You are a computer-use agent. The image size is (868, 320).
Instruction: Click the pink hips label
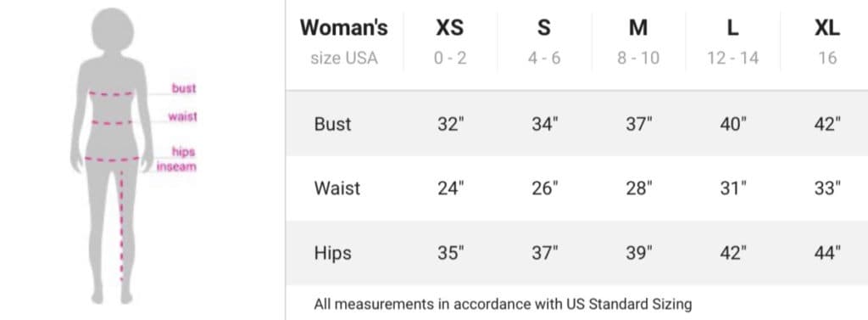(x=183, y=151)
